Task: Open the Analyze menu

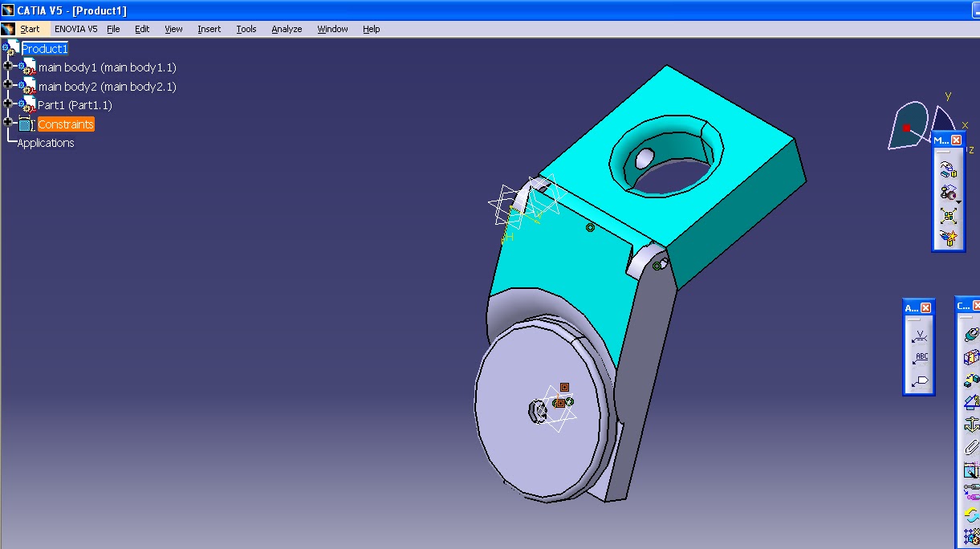Action: click(x=286, y=29)
